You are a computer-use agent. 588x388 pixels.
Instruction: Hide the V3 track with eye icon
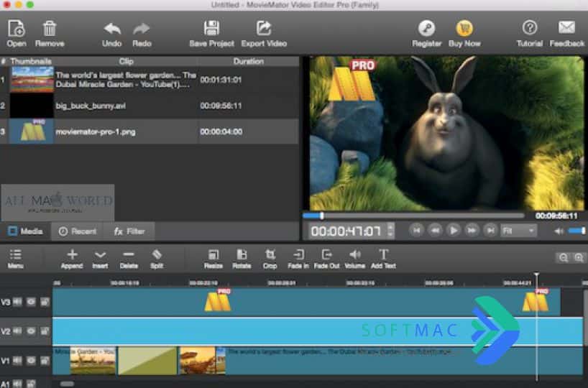(31, 302)
